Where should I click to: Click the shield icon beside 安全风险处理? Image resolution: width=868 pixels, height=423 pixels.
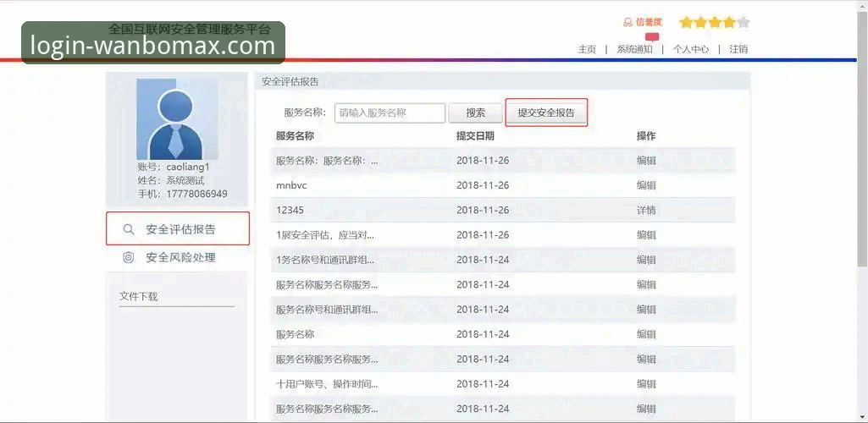[x=129, y=257]
